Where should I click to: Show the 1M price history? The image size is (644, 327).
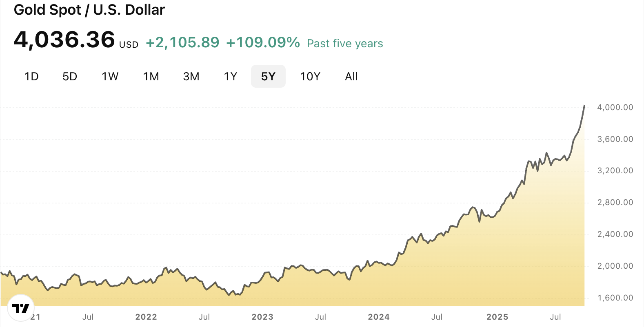point(151,77)
